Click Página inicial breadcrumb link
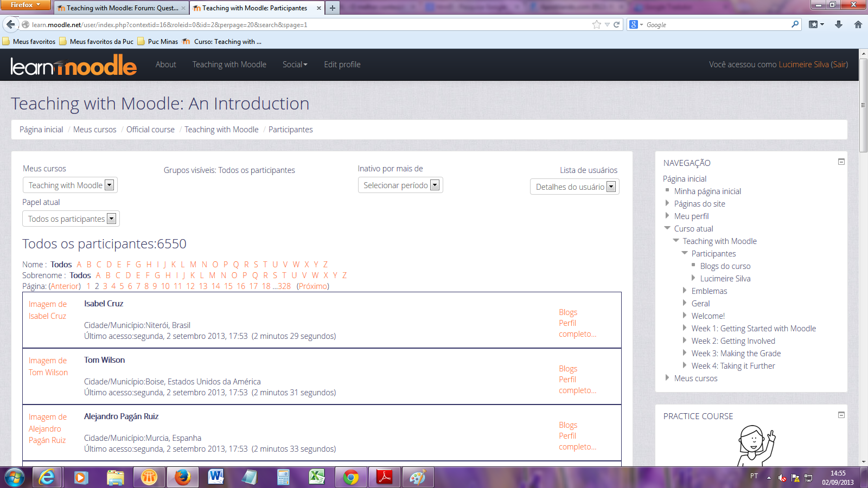The image size is (868, 488). pyautogui.click(x=41, y=130)
